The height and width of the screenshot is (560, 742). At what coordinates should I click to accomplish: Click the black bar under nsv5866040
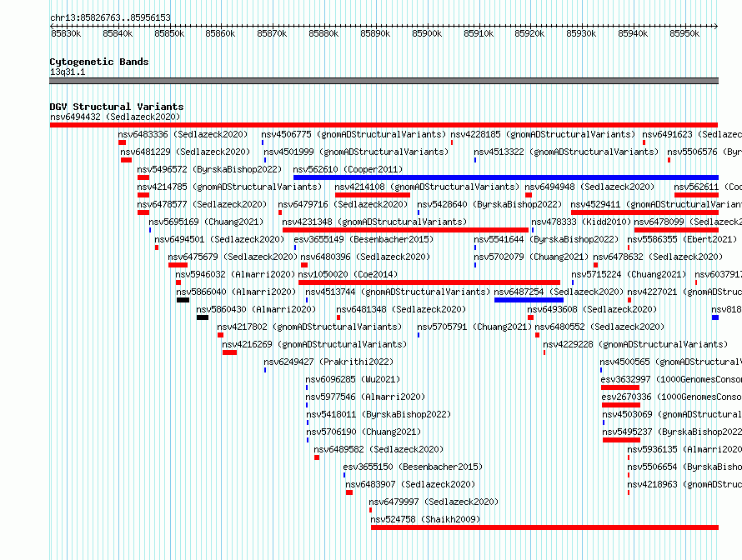tap(183, 300)
